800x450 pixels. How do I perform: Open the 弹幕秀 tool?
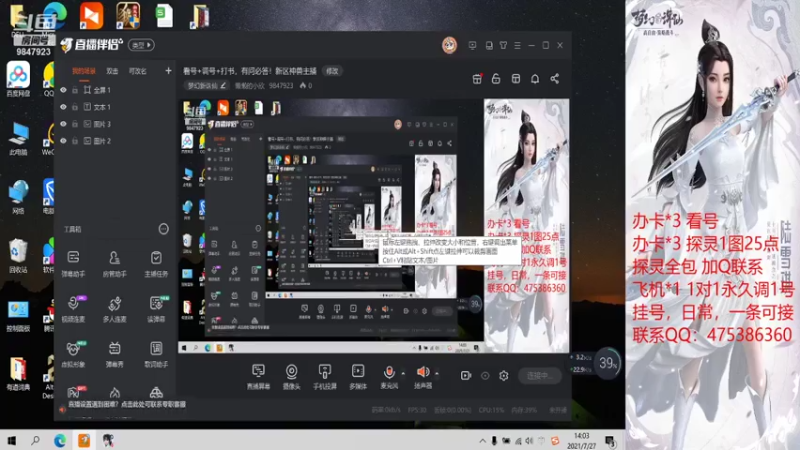pos(114,354)
